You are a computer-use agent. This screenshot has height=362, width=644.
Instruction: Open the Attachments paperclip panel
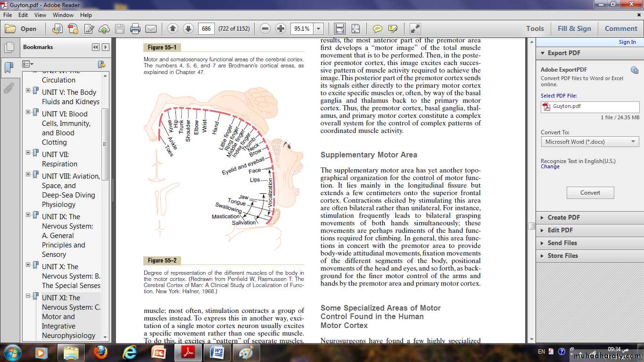8,88
